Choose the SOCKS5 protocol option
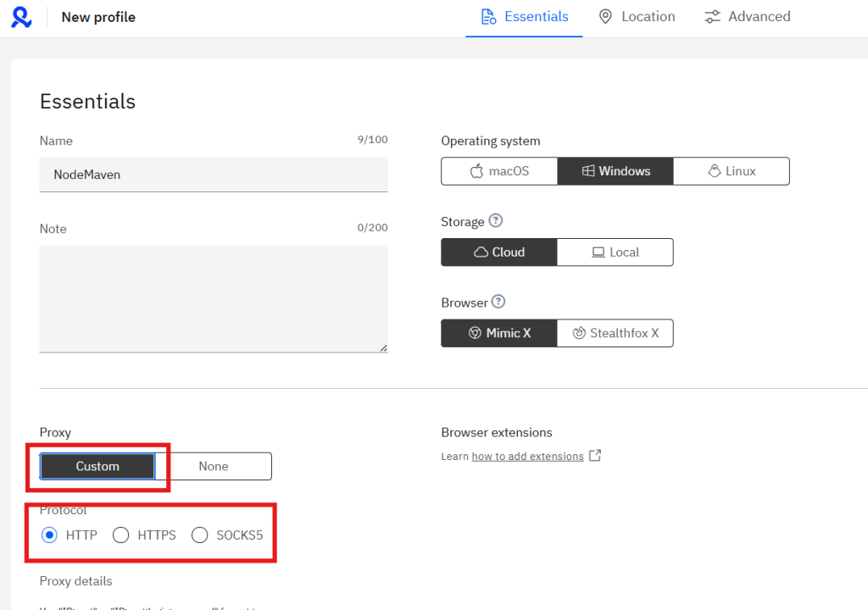This screenshot has width=868, height=610. pyautogui.click(x=200, y=535)
